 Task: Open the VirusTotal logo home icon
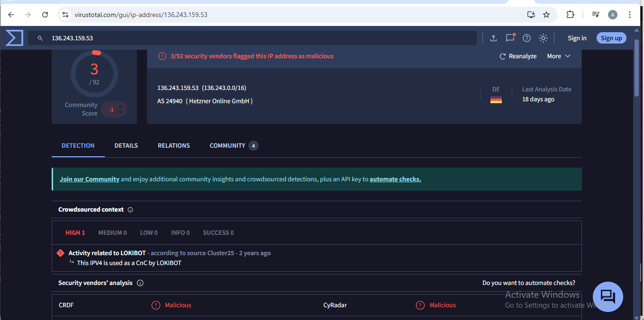(x=14, y=38)
